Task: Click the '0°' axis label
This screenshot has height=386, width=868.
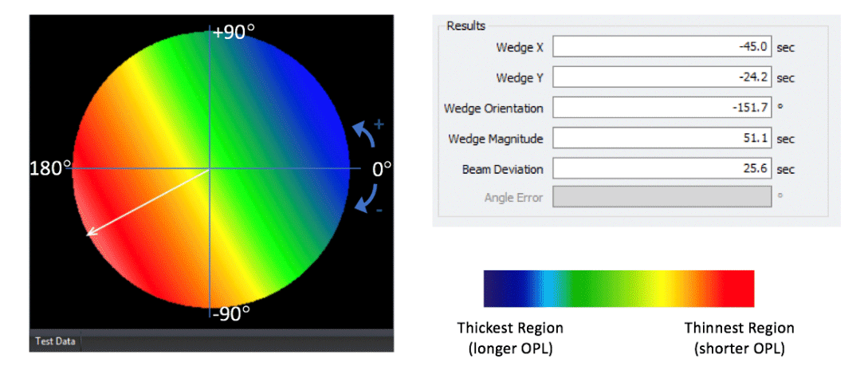Action: pos(382,168)
